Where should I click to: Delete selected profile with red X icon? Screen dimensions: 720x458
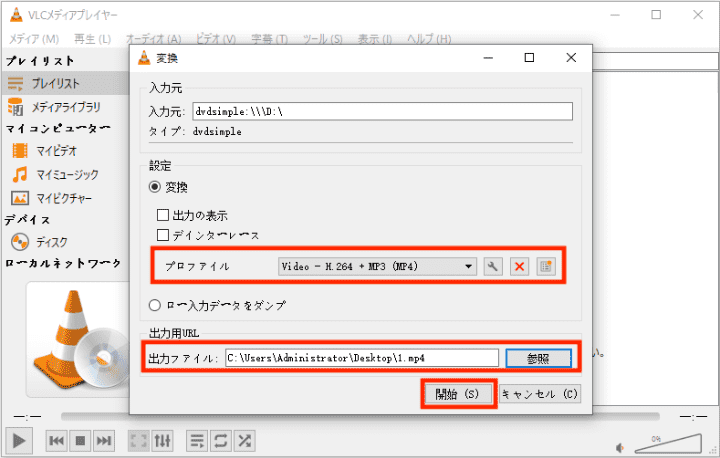[x=519, y=266]
